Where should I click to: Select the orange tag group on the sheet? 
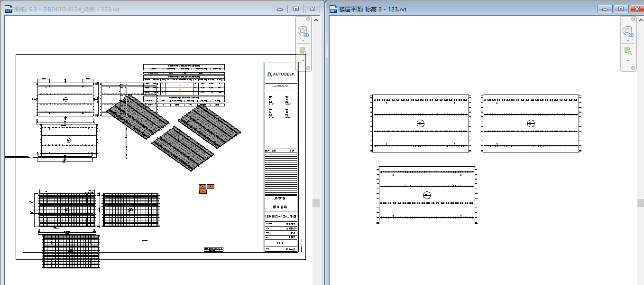click(x=206, y=189)
